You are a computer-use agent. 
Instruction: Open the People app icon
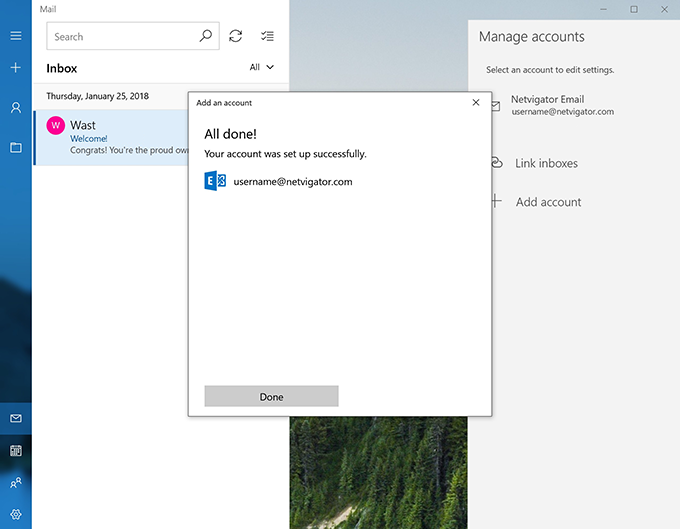pyautogui.click(x=16, y=483)
